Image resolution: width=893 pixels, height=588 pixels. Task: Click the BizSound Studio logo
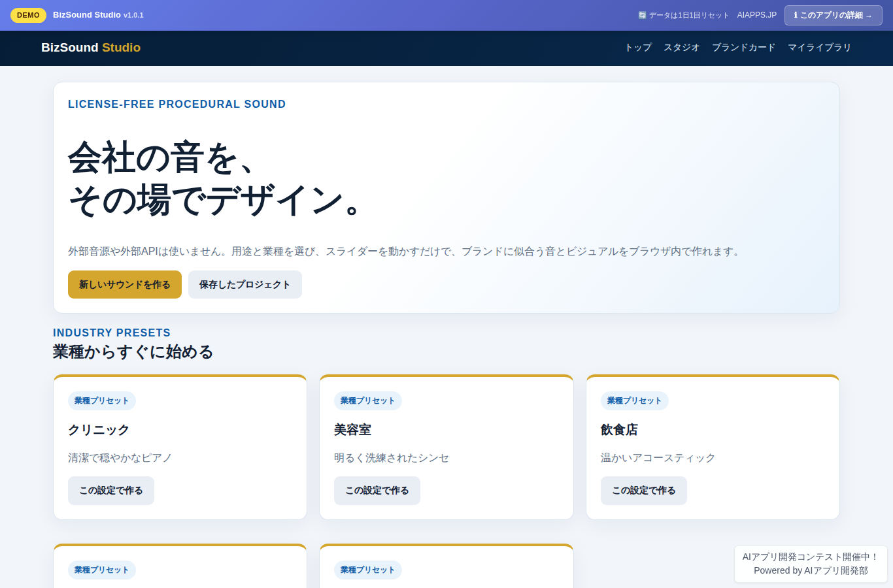pyautogui.click(x=91, y=48)
